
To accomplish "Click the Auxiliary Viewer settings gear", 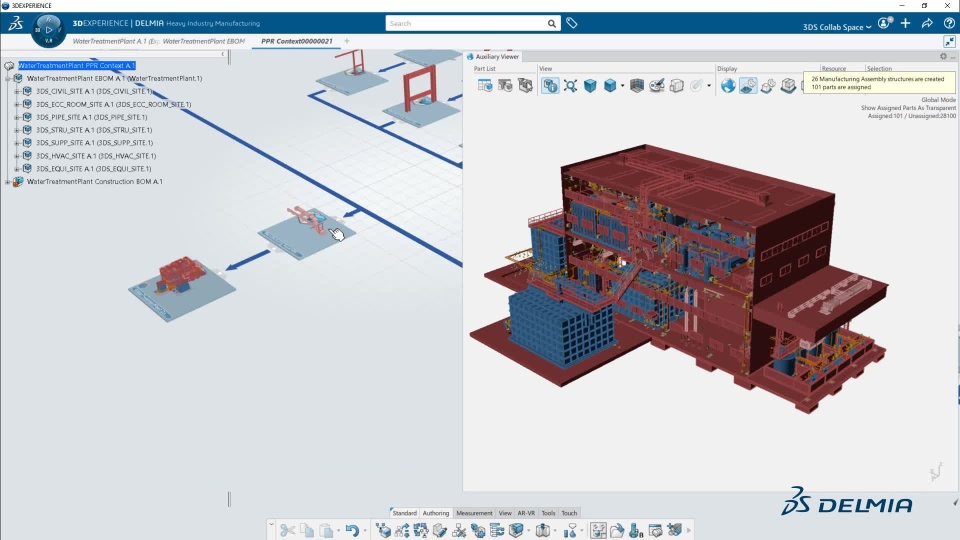I will point(943,56).
